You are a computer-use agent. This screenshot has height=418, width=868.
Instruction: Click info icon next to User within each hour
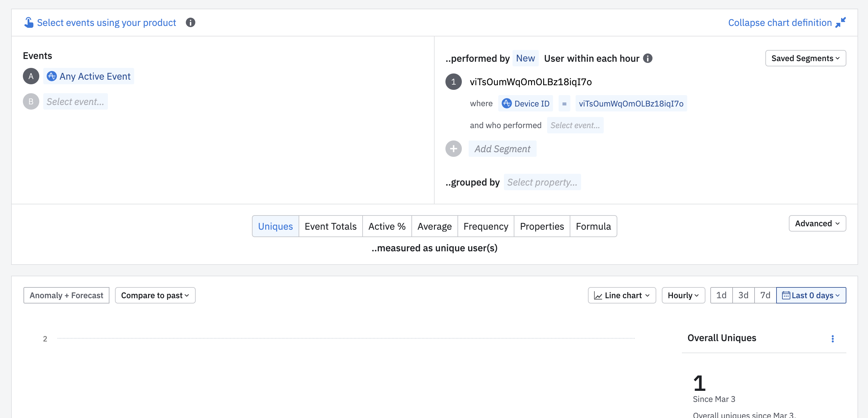[x=648, y=58]
